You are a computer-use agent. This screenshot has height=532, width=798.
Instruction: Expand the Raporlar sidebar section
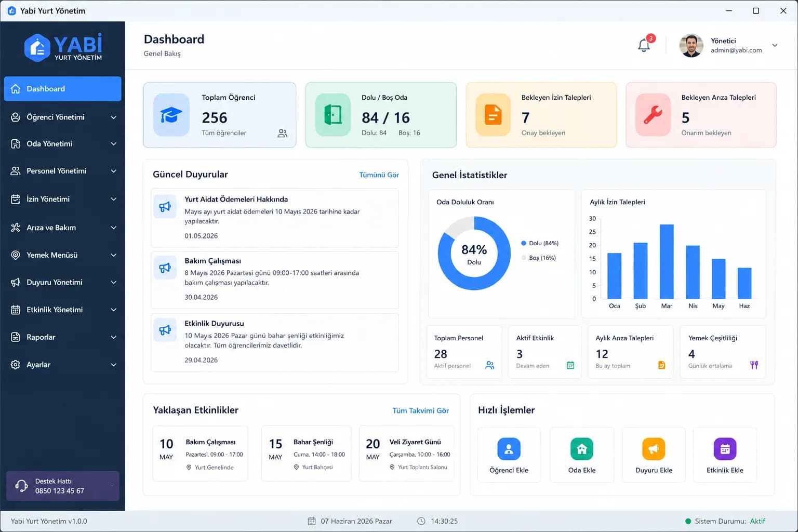pyautogui.click(x=63, y=337)
